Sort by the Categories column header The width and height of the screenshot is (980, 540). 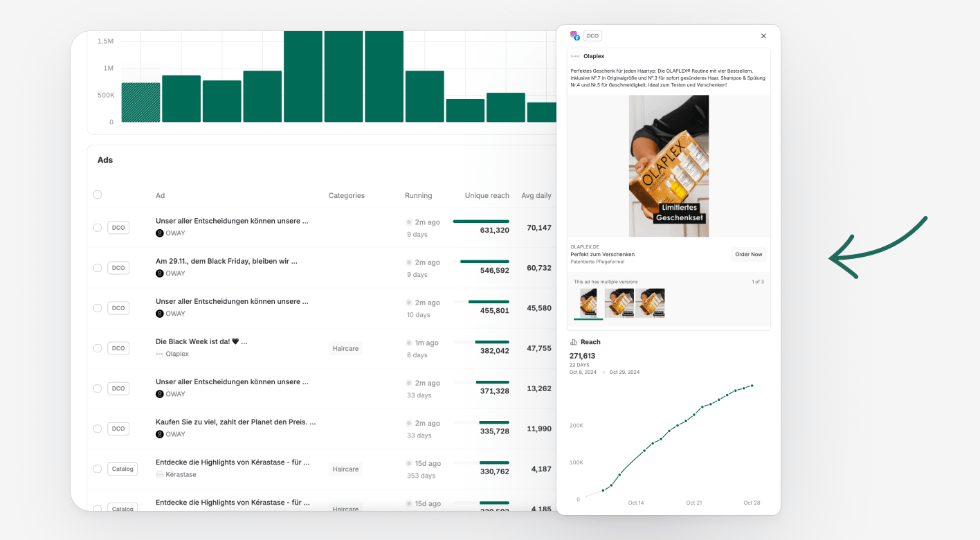point(347,195)
